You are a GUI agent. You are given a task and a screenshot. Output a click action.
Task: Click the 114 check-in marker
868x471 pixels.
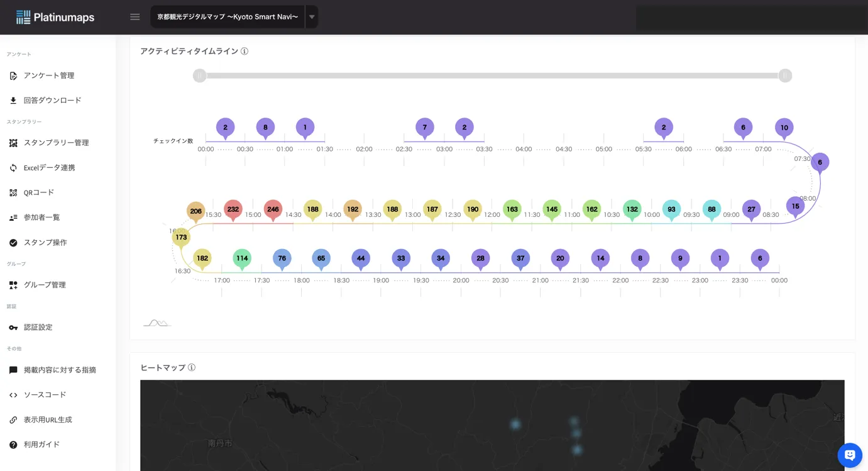click(242, 259)
